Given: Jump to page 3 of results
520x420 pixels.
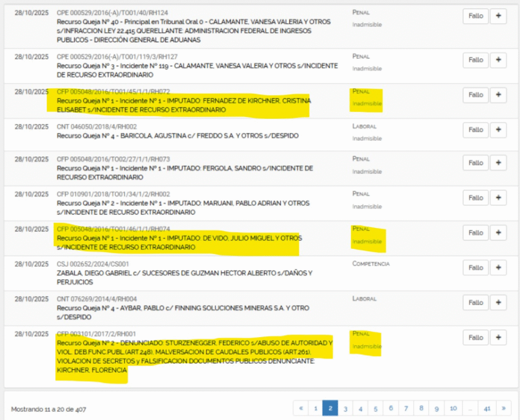Looking at the screenshot, I should (x=345, y=408).
